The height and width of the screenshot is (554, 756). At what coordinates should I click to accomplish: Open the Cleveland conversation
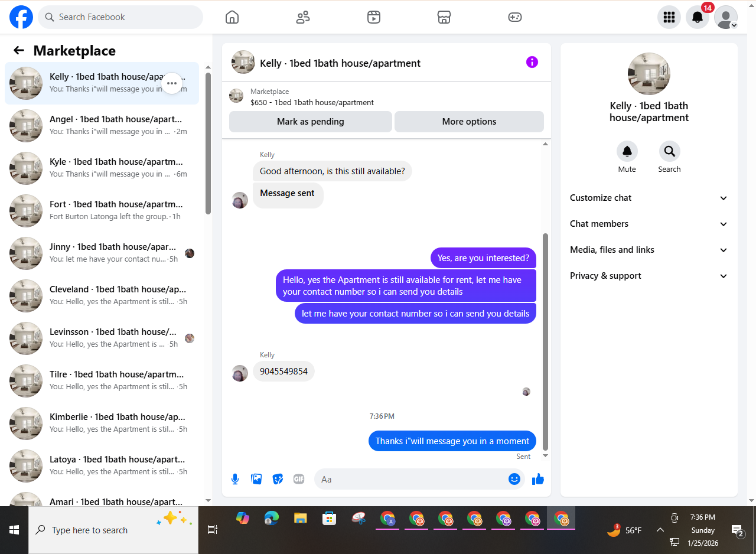point(102,296)
